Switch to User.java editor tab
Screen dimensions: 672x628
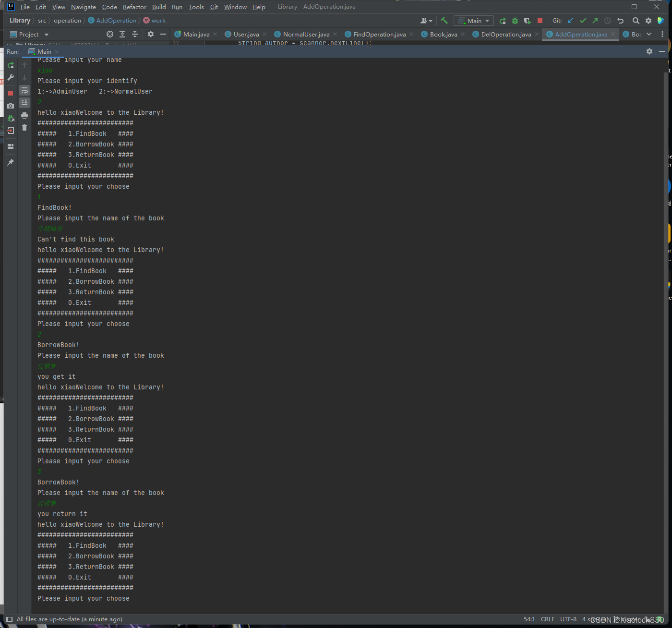point(246,34)
